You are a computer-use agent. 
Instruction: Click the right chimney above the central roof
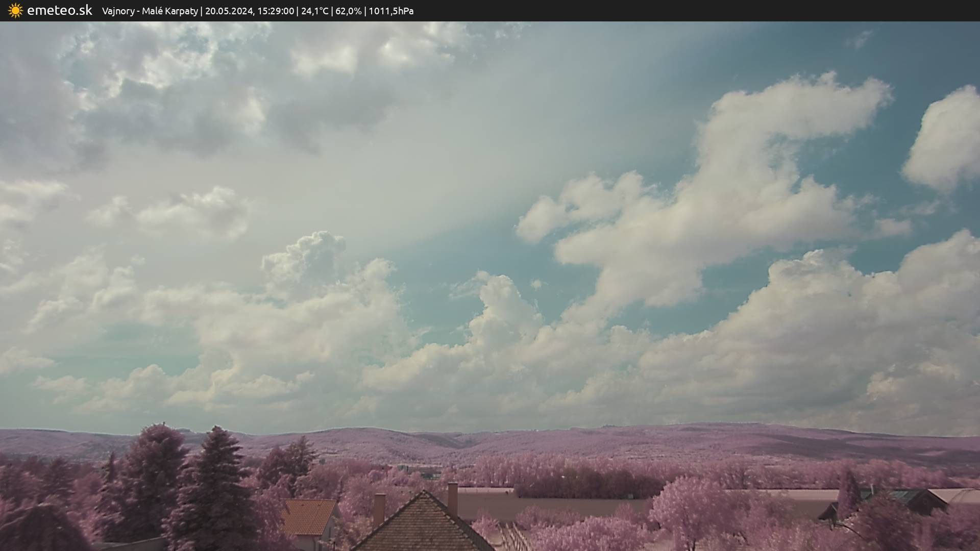[452, 498]
